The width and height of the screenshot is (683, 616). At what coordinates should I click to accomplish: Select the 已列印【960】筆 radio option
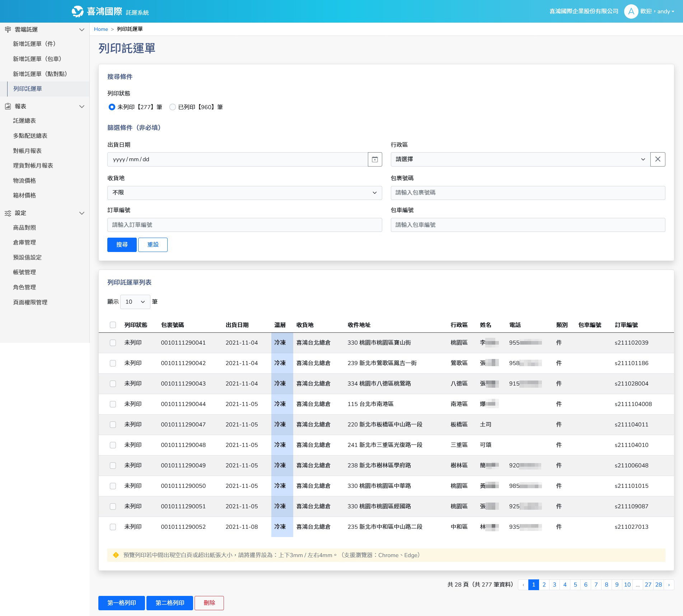coord(173,107)
